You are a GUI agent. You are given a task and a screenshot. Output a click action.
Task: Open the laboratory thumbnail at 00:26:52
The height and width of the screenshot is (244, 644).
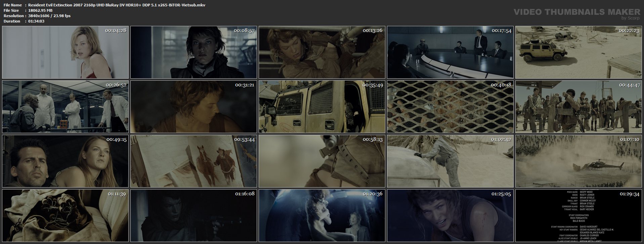coord(65,107)
